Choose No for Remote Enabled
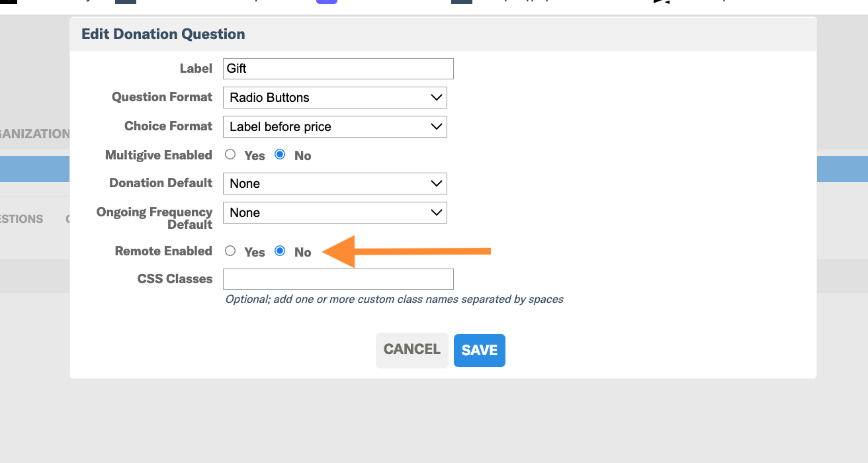 click(280, 251)
